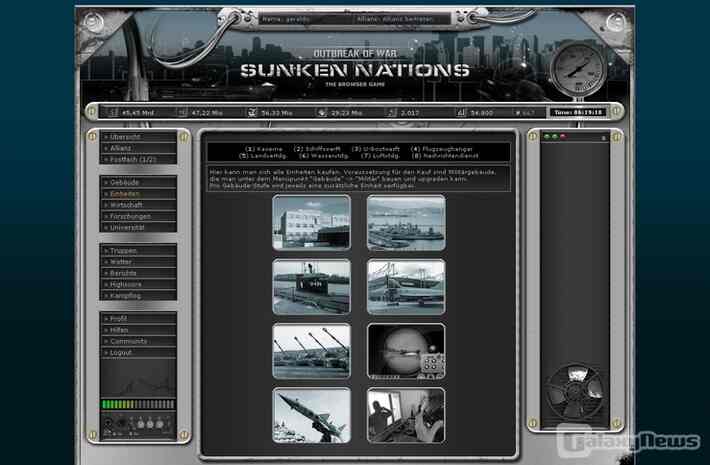Screen dimensions: 710x465
Task: Click the resource icon beside 56,22 Mio
Action: [x=252, y=112]
